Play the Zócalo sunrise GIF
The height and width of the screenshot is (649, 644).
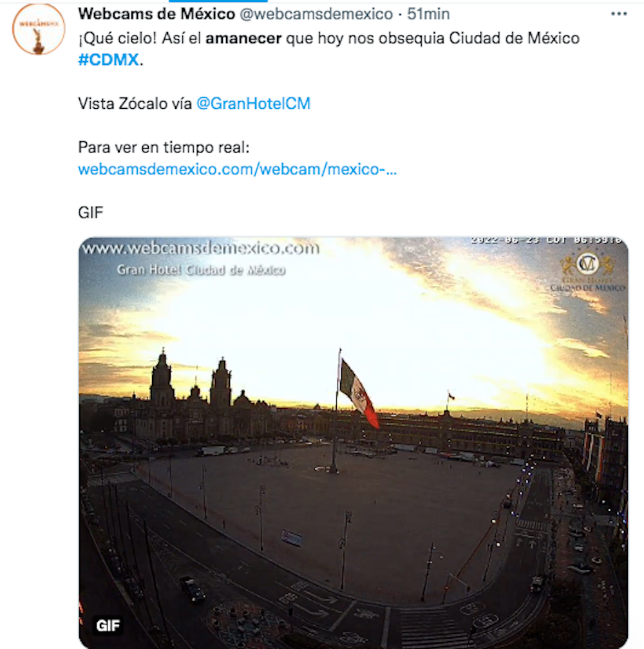tap(354, 442)
